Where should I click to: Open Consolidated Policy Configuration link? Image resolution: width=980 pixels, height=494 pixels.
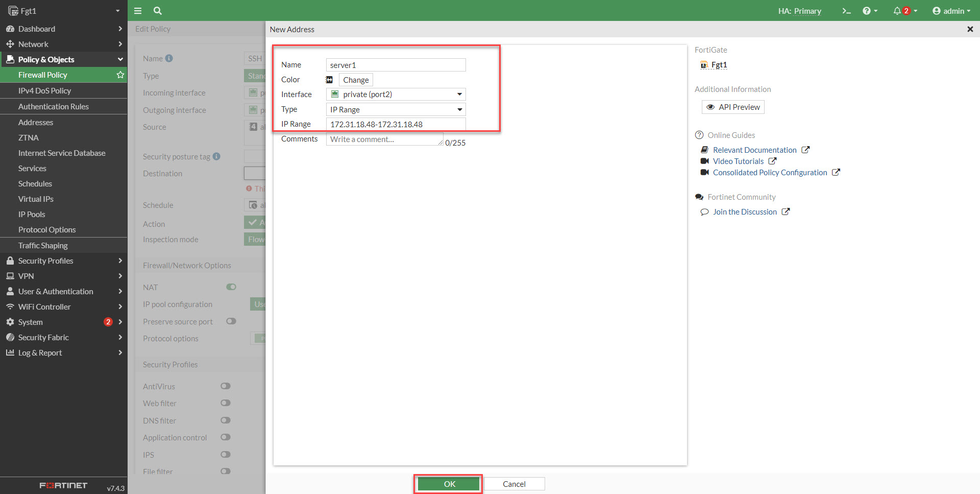click(x=770, y=172)
